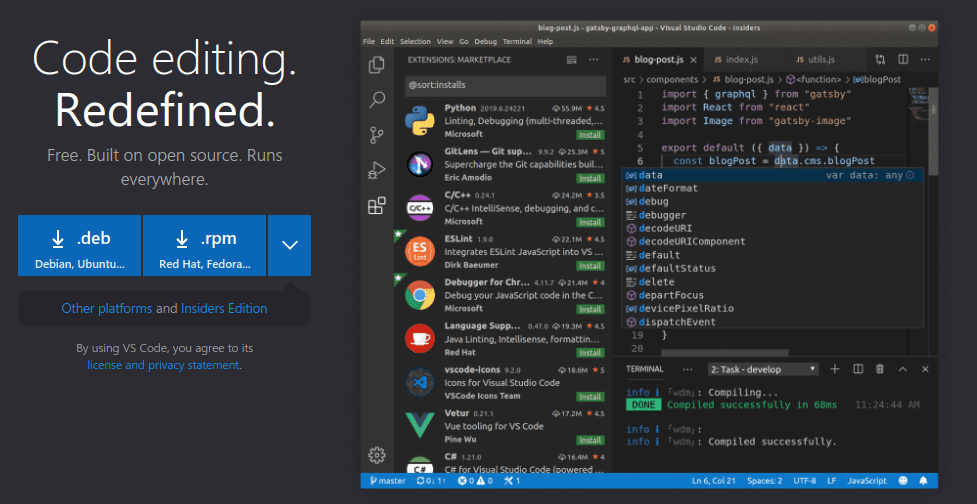Add a new terminal with plus
Image resolution: width=977 pixels, height=504 pixels.
pos(835,369)
